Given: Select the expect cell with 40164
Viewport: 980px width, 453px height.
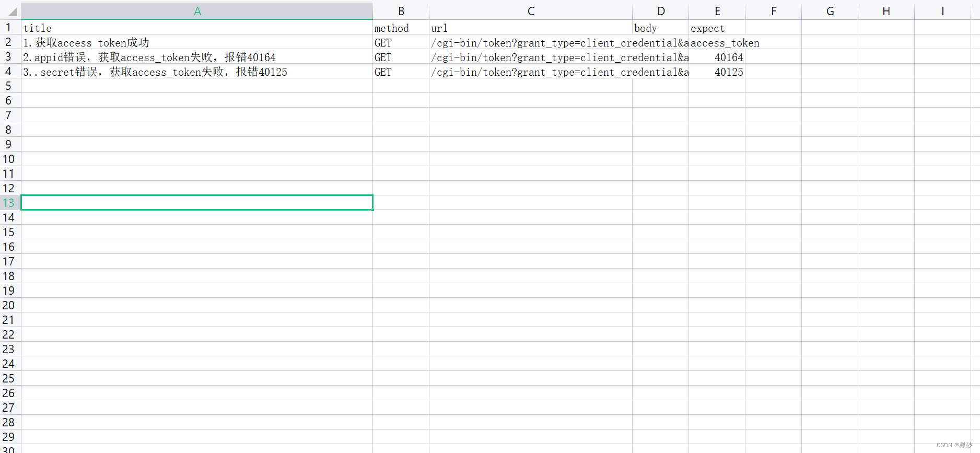Looking at the screenshot, I should point(717,57).
